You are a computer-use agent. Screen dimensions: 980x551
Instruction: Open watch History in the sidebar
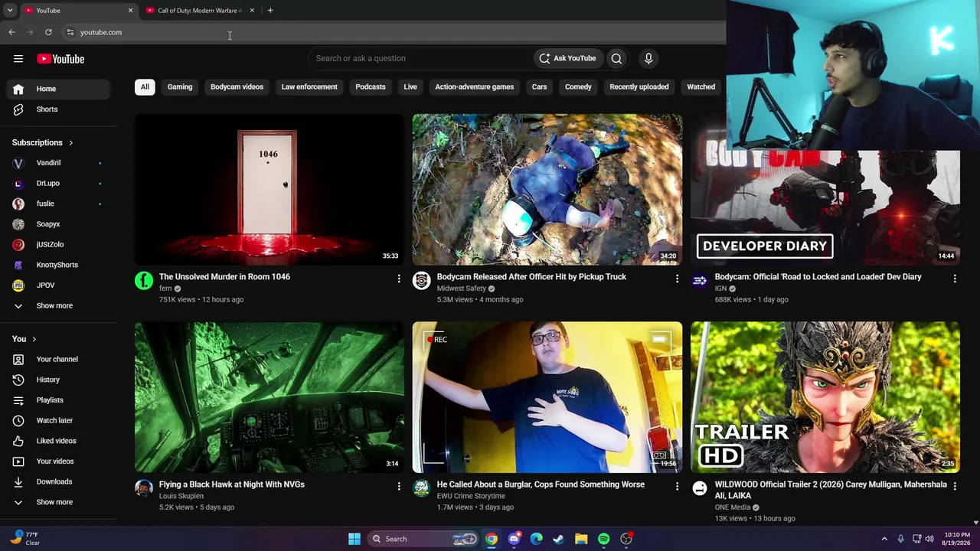click(x=59, y=380)
